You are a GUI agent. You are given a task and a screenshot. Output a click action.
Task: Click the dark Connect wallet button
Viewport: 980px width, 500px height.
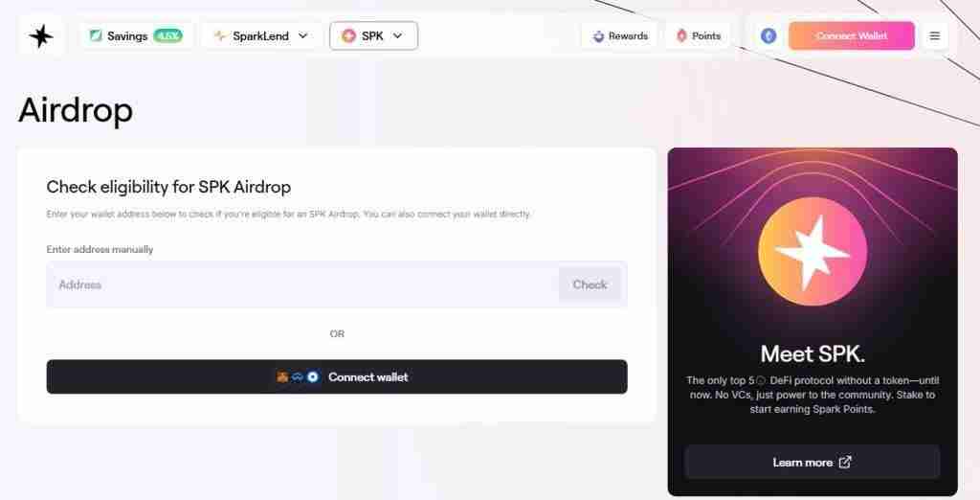337,376
